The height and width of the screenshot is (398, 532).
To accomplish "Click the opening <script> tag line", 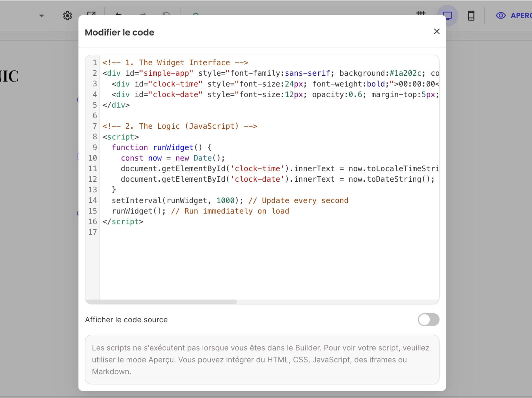I will 121,137.
